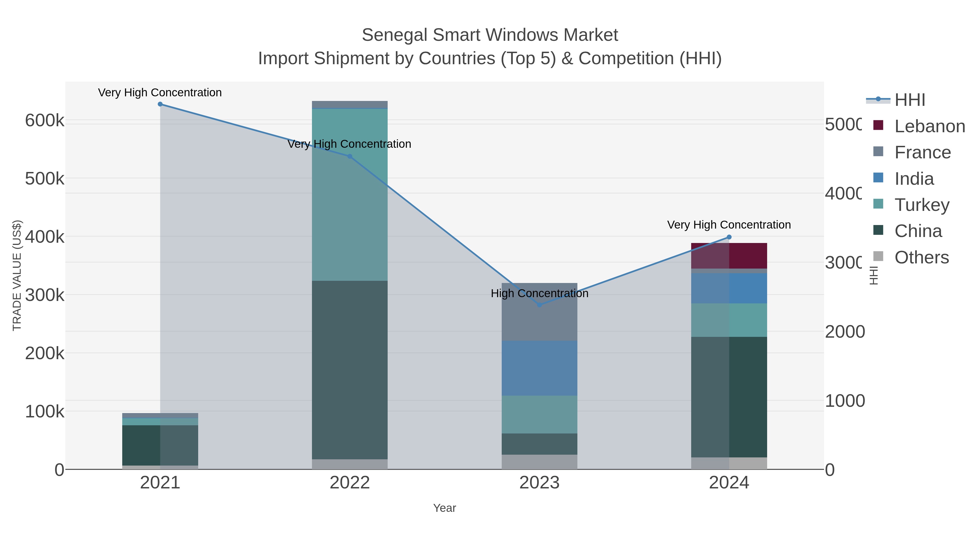Click the 2023 HHI data point marker

tap(540, 305)
